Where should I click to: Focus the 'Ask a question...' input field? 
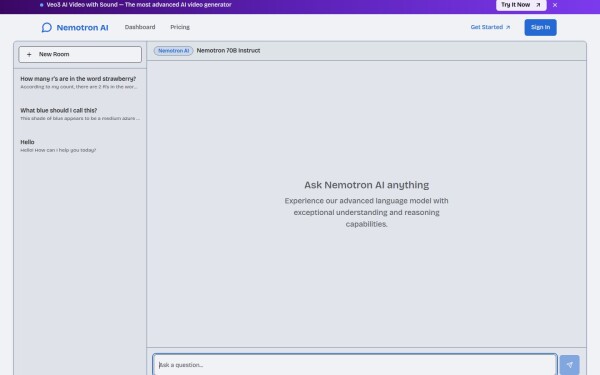click(355, 365)
